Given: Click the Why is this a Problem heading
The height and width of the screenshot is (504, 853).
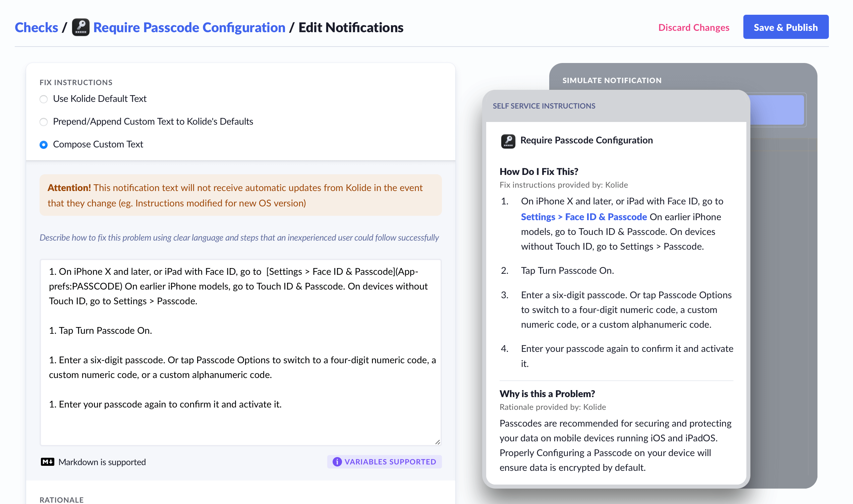Looking at the screenshot, I should 547,394.
